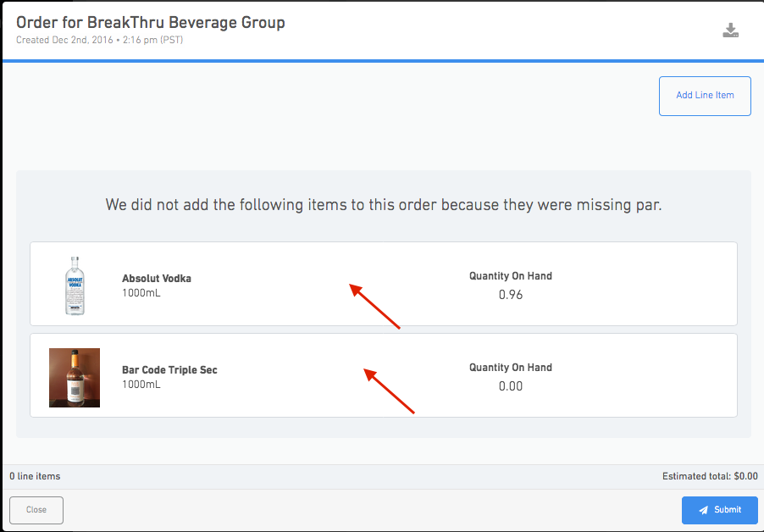Click the 1000mL size under Absolut Vodka
The width and height of the screenshot is (764, 532).
[x=141, y=293]
